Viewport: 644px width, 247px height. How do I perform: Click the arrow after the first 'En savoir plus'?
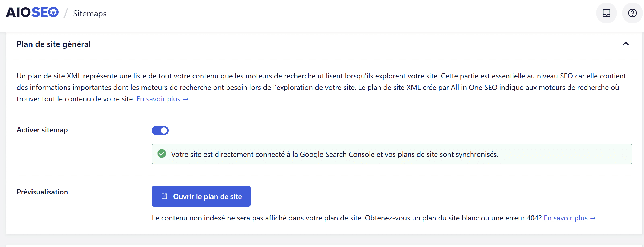[186, 99]
